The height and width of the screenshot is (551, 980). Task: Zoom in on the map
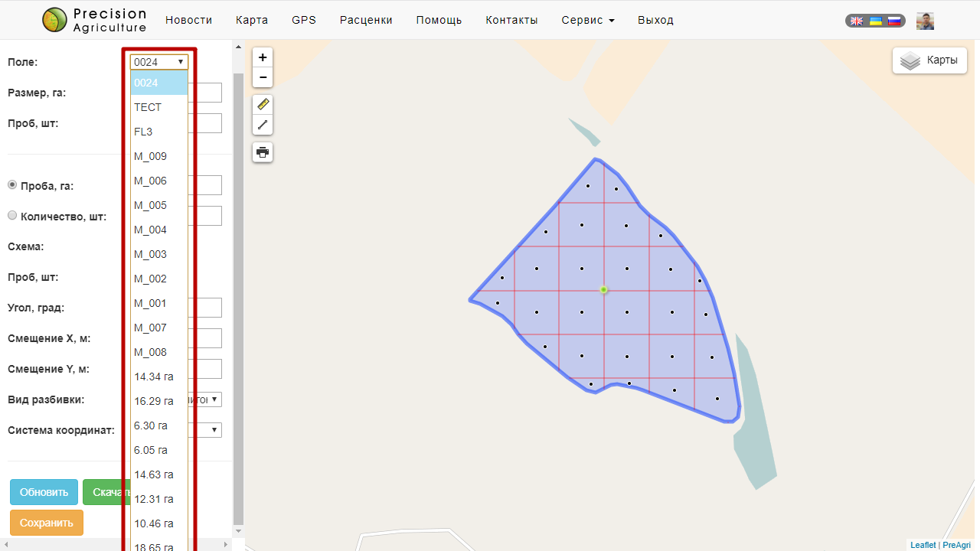(263, 57)
